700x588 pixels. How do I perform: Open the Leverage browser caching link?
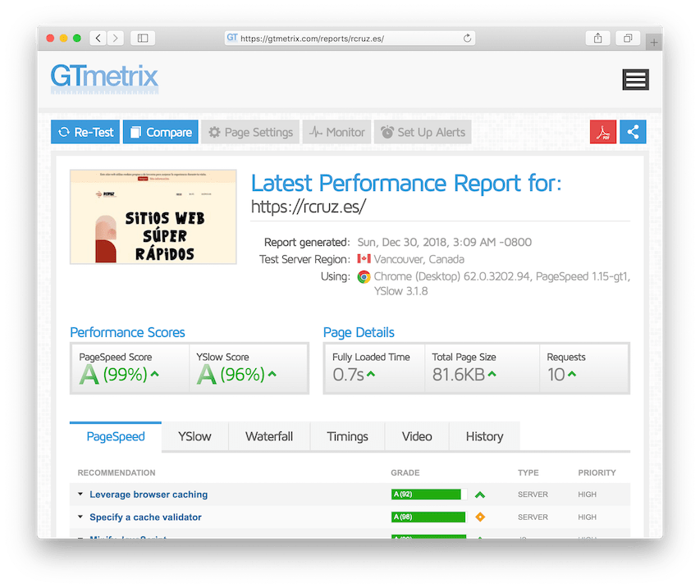pyautogui.click(x=149, y=495)
